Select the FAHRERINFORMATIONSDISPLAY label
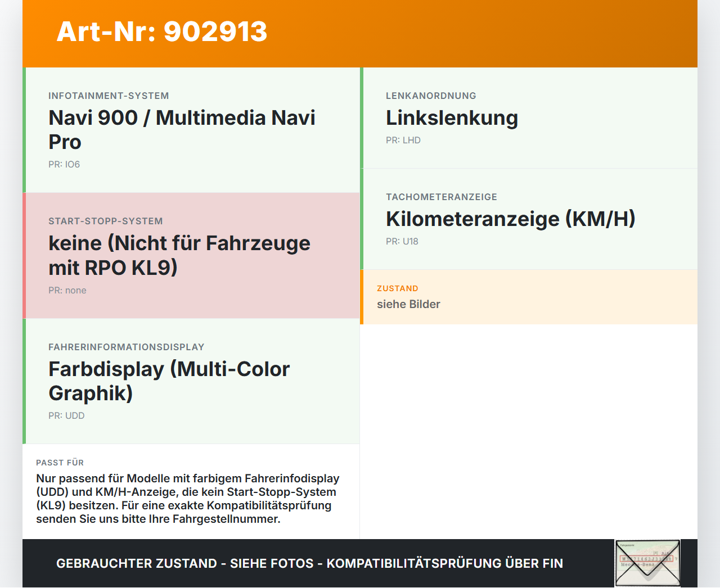The width and height of the screenshot is (720, 588). click(127, 347)
